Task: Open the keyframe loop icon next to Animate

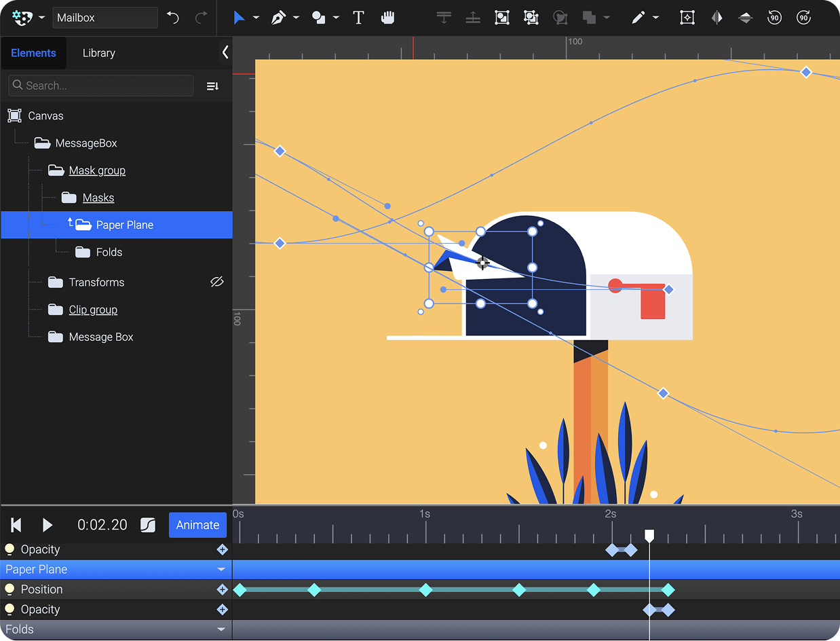Action: click(x=148, y=525)
